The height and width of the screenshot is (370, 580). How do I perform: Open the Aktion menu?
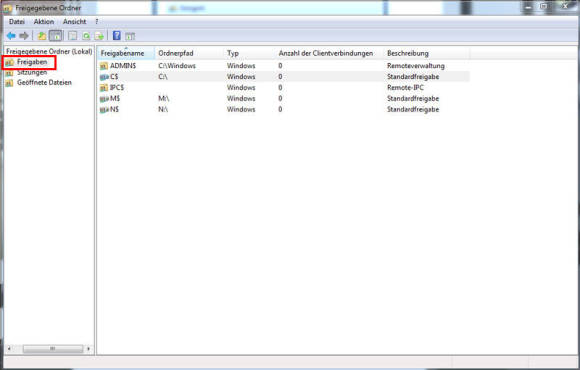[x=44, y=22]
